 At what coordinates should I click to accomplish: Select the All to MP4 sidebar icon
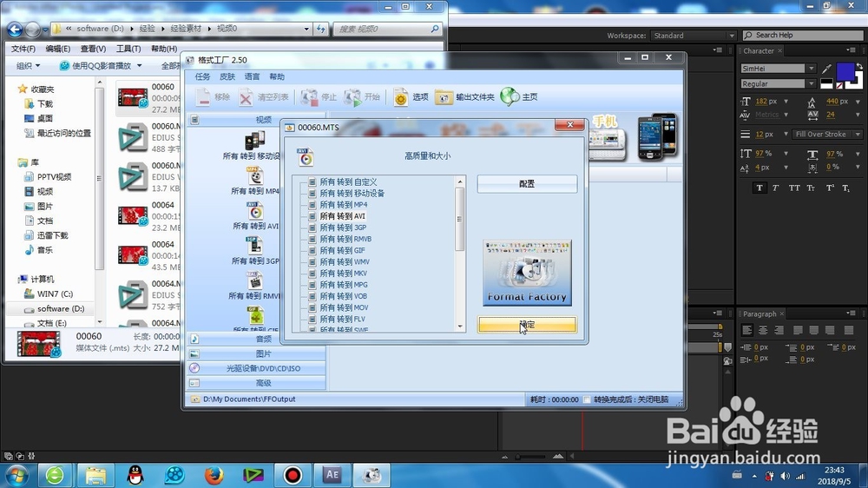[254, 175]
